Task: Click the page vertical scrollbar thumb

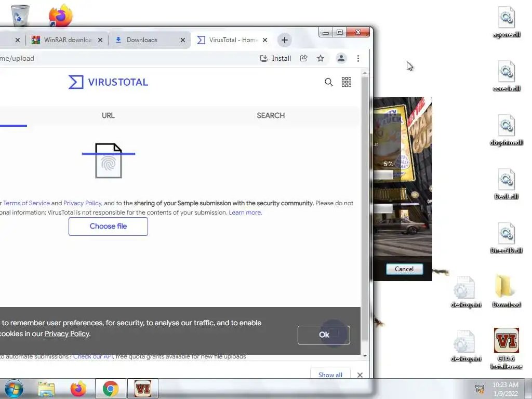Action: 365,209
